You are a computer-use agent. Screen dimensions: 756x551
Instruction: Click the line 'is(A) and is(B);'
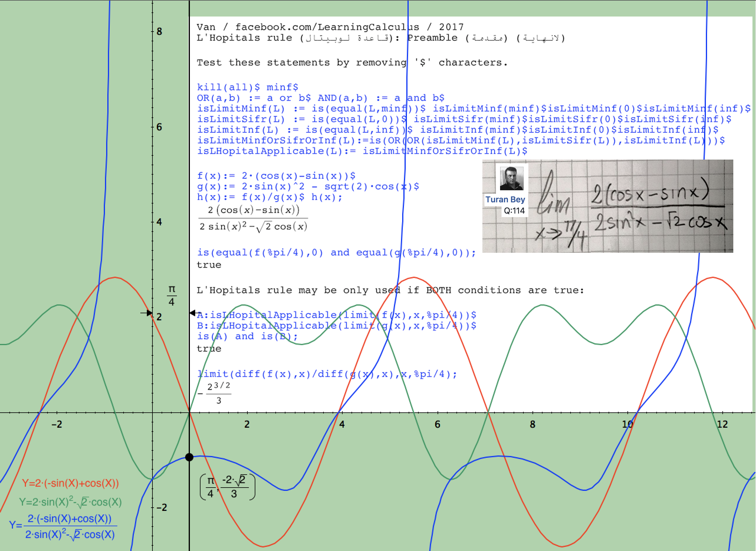pos(247,336)
